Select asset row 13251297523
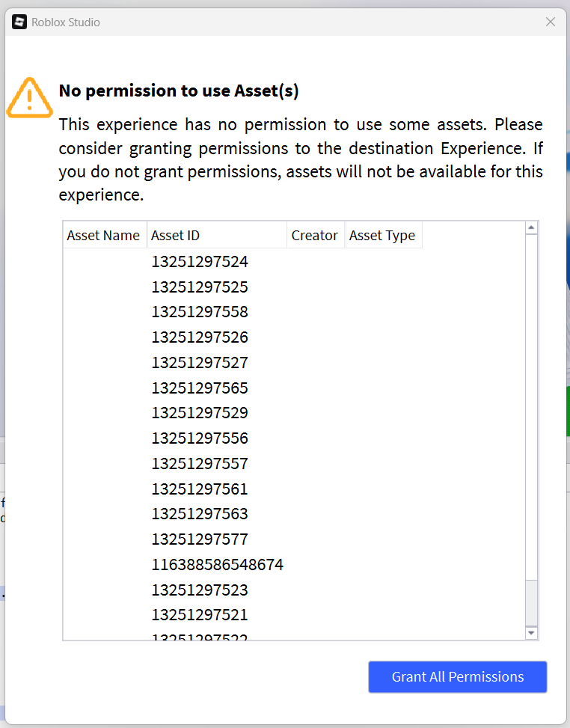 coord(200,590)
